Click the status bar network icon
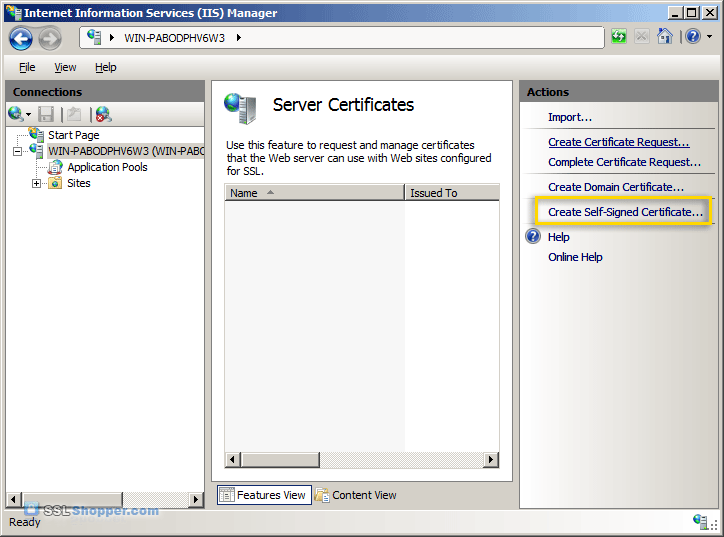This screenshot has width=724, height=537. [x=700, y=521]
